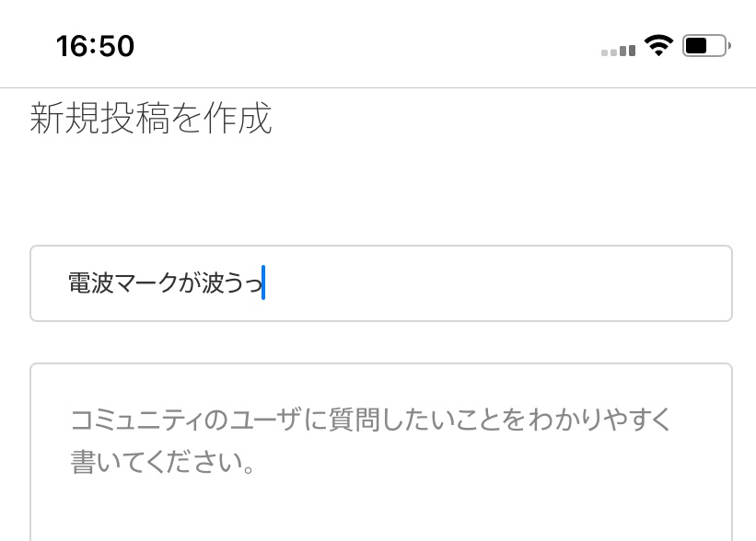Click the word 作成 in the heading

tap(246, 120)
